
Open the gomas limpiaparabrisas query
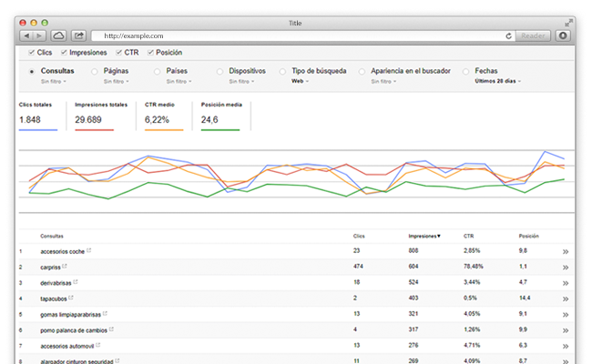(x=70, y=315)
